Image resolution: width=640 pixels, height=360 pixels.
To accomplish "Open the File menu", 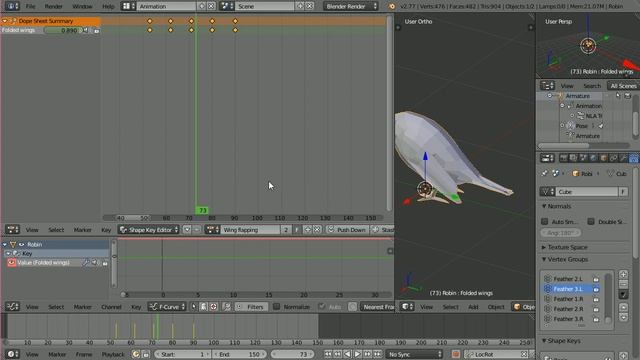I will point(30,6).
